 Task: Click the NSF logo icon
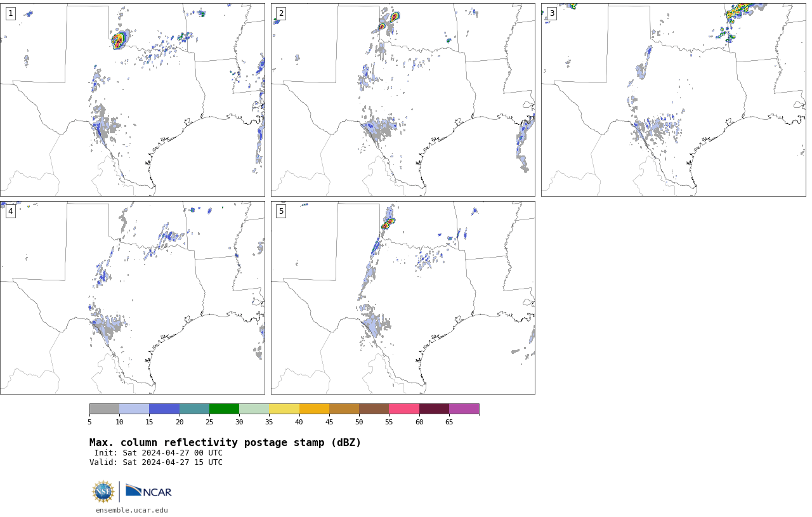(x=103, y=492)
